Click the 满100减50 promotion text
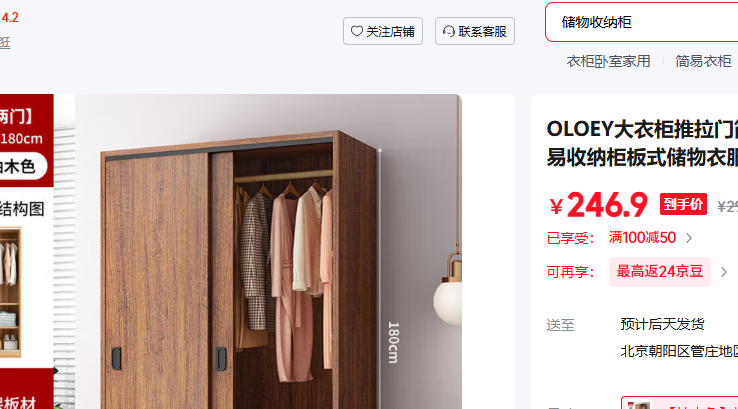 (x=642, y=238)
